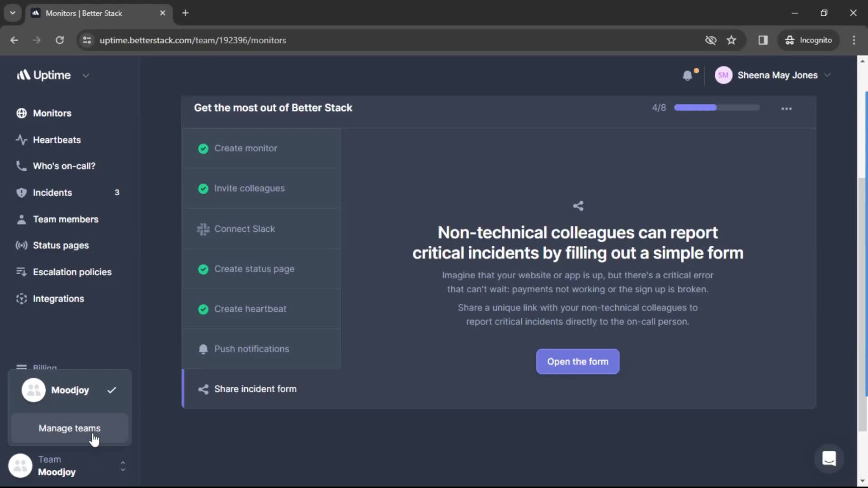The image size is (868, 488).
Task: Close the Monitors | Better Stack tab
Action: (163, 13)
